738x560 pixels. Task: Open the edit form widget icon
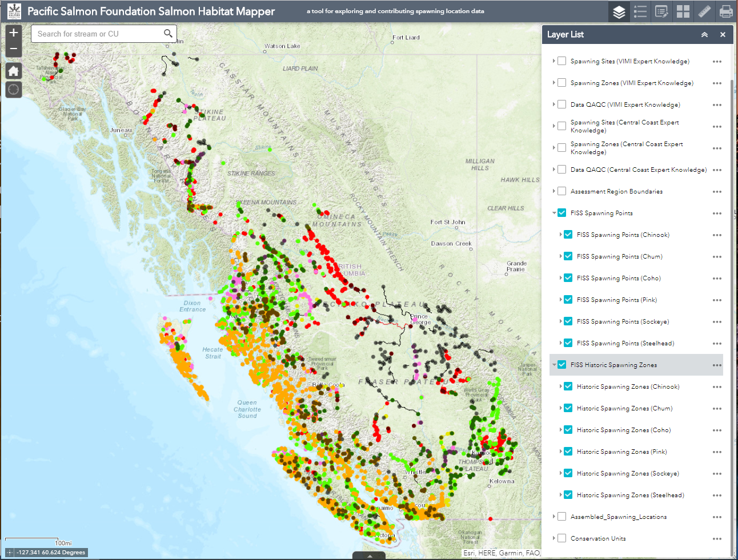pyautogui.click(x=661, y=11)
